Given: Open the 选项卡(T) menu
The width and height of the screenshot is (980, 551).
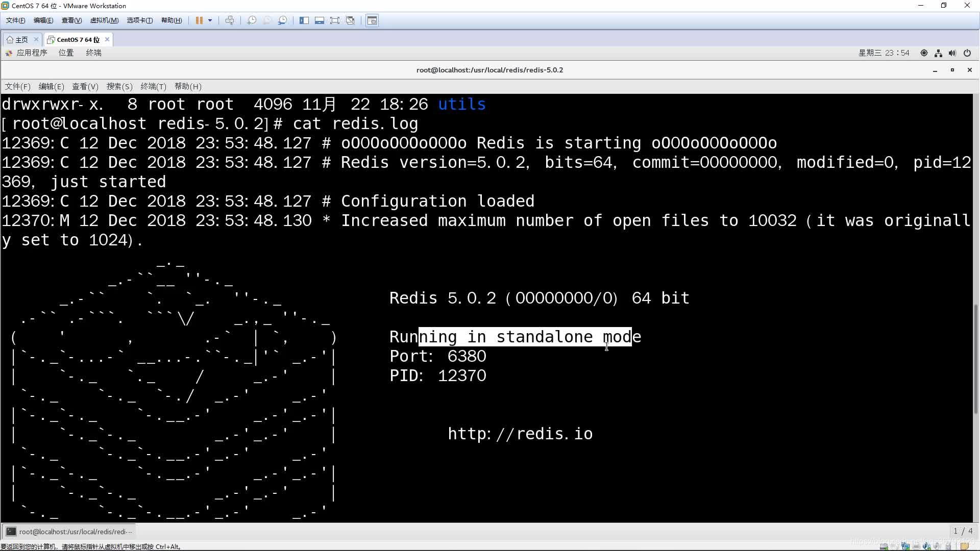Looking at the screenshot, I should 140,20.
